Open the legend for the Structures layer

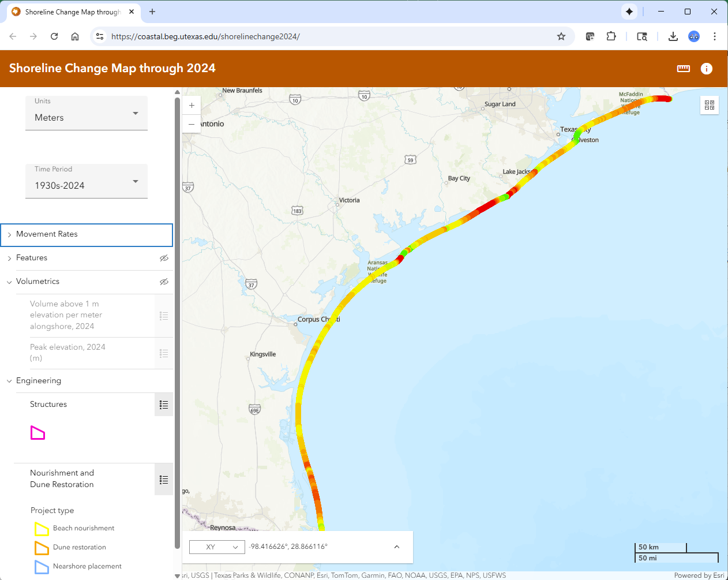pyautogui.click(x=163, y=404)
